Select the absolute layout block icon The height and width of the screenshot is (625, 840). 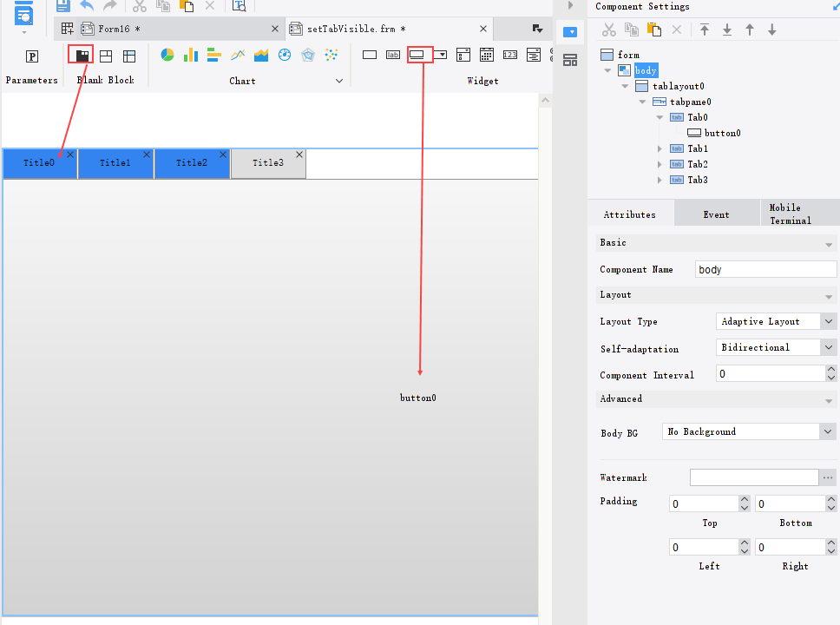(x=106, y=56)
